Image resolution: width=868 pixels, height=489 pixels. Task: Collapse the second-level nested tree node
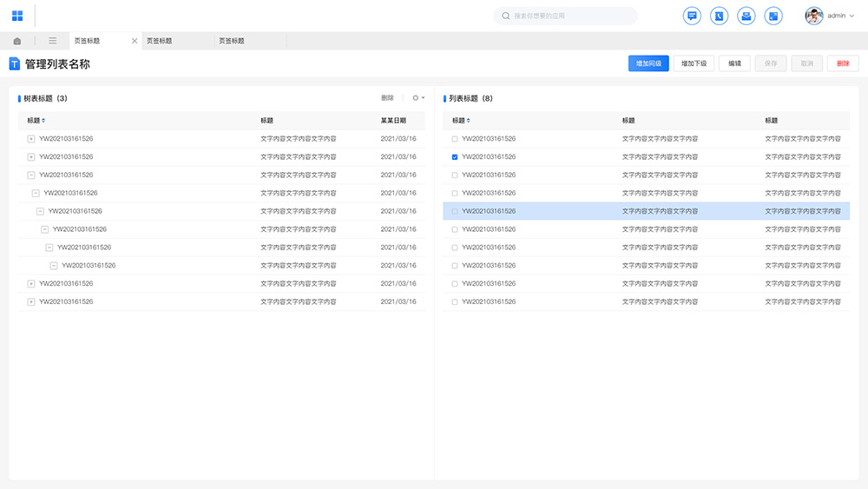point(36,194)
